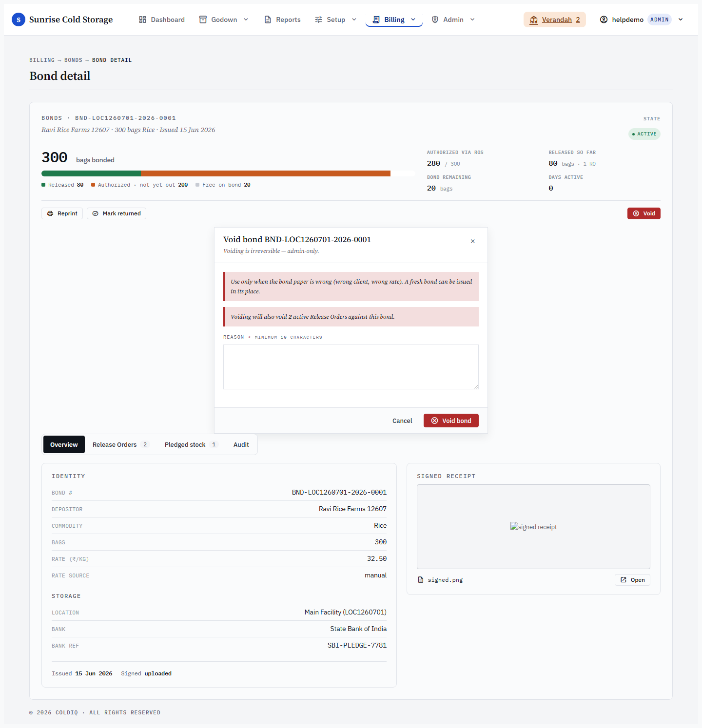Image resolution: width=702 pixels, height=728 pixels.
Task: Open the signed.png receipt with Open button
Action: coord(632,580)
